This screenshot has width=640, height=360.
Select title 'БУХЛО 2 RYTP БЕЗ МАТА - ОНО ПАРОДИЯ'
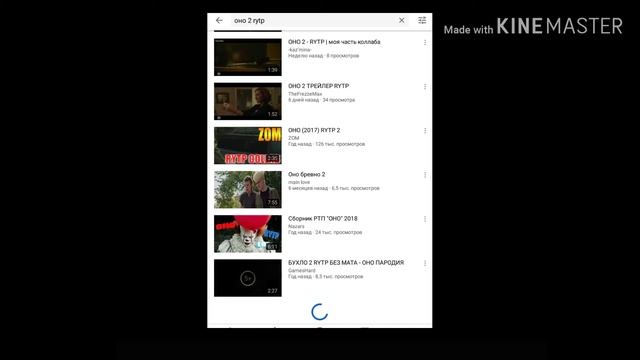tap(346, 262)
